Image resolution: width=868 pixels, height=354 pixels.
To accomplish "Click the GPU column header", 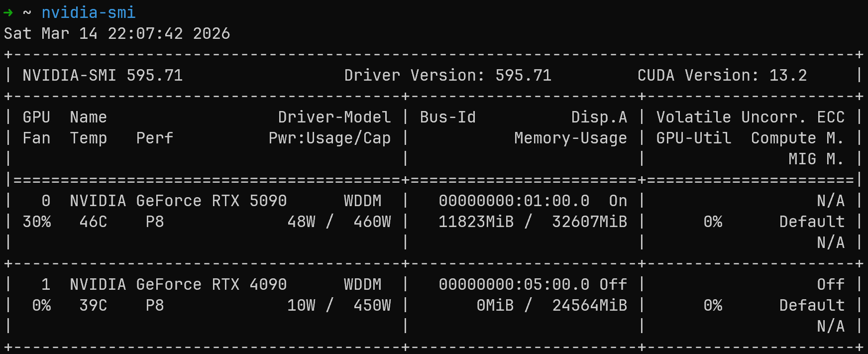I will click(x=36, y=117).
